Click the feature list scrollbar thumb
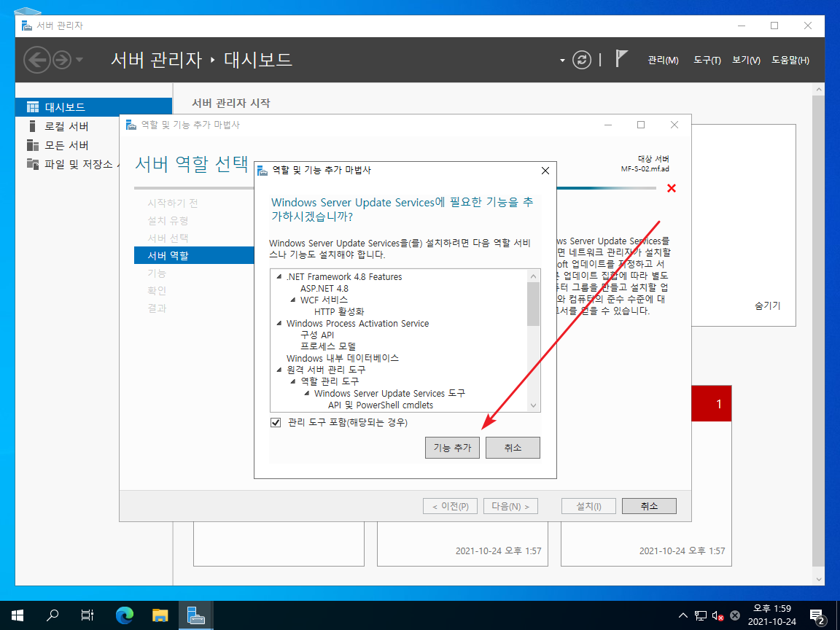This screenshot has width=840, height=630. [x=533, y=304]
